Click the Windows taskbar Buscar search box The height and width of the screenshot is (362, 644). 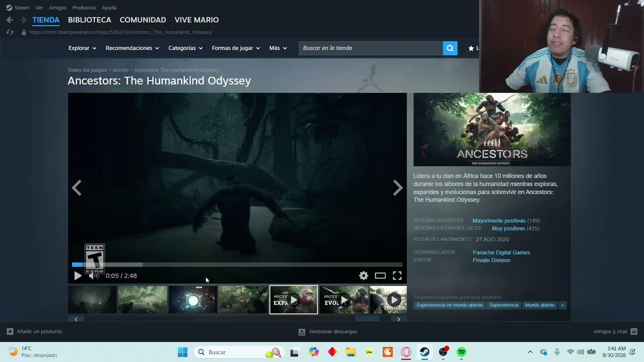click(x=238, y=352)
